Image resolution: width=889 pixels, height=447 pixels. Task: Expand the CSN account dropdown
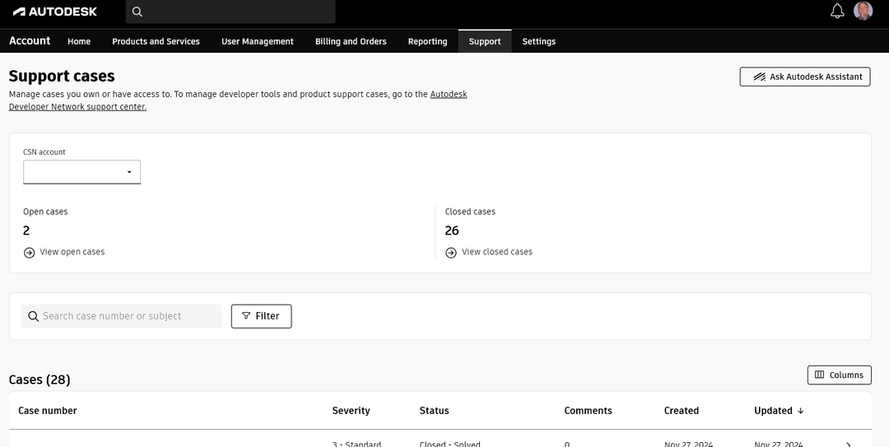pos(82,172)
